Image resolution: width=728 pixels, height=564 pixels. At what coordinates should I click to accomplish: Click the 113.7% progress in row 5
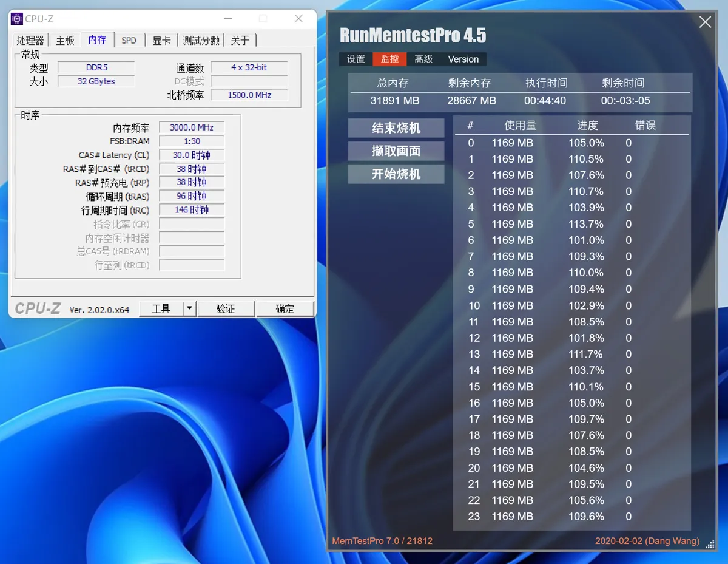click(x=586, y=224)
